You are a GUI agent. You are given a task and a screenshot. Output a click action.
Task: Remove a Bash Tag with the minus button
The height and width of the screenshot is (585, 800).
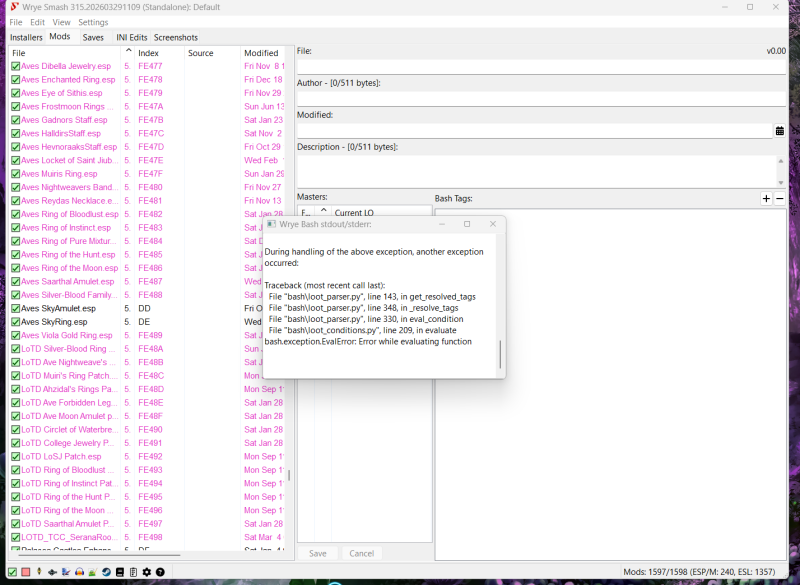780,198
